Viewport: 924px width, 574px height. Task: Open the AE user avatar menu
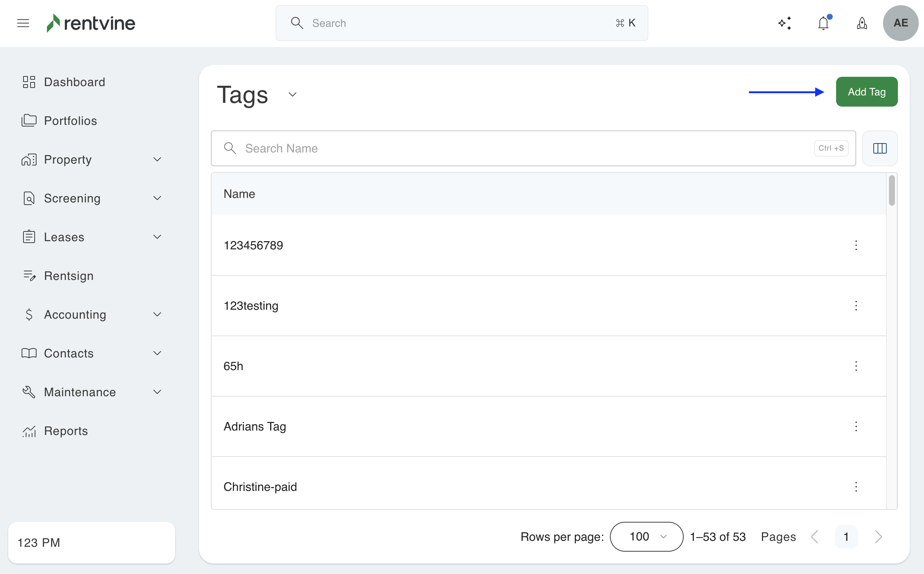click(901, 23)
